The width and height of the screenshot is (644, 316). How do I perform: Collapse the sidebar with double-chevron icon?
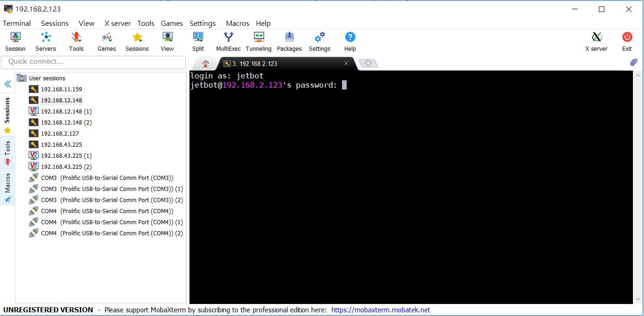point(7,84)
